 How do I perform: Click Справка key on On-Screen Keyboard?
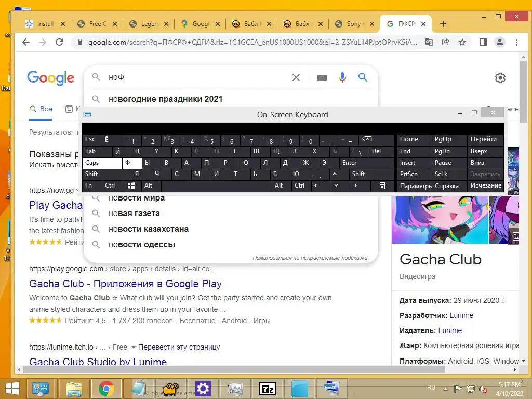pyautogui.click(x=449, y=186)
